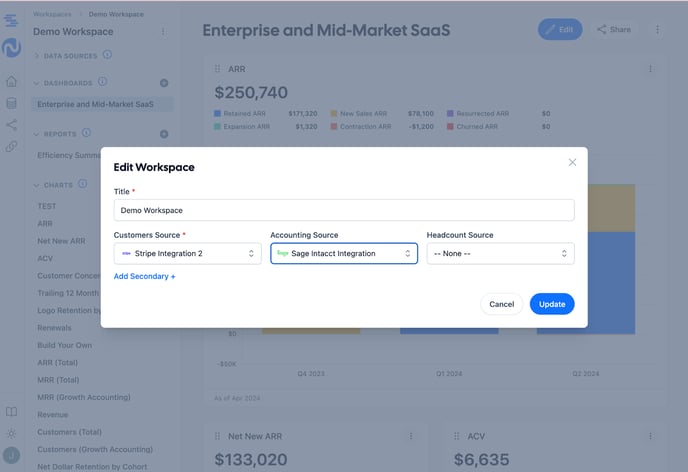Image resolution: width=688 pixels, height=472 pixels.
Task: Toggle Contraction ARR legend swatch
Action: (x=334, y=126)
